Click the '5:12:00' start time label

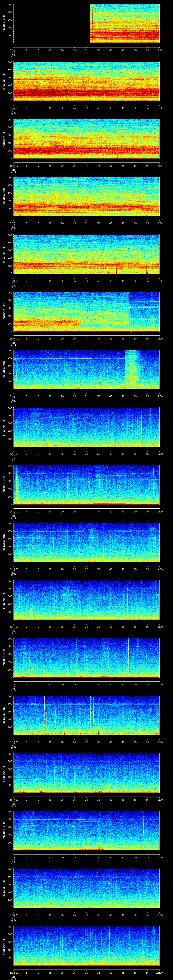[x=14, y=511]
